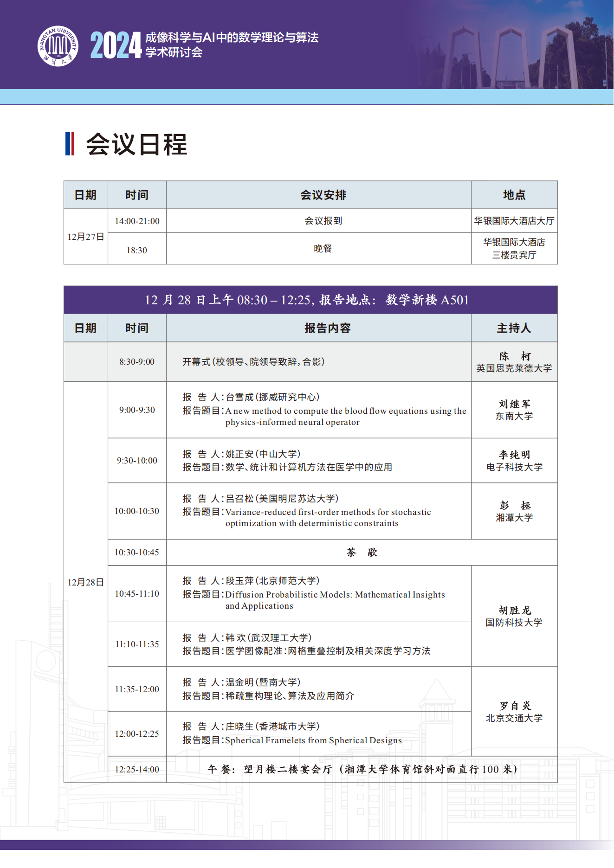Click the 报告内容 column header
The width and height of the screenshot is (614, 868).
(327, 328)
